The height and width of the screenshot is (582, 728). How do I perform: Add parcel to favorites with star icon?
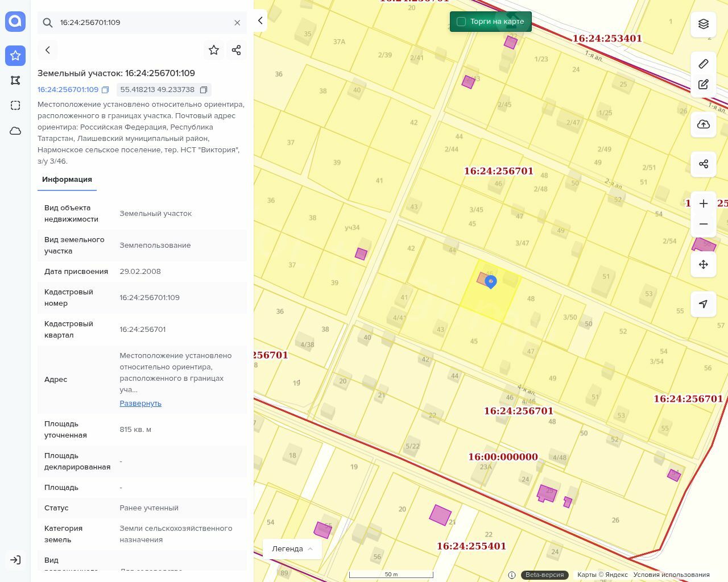pos(214,50)
